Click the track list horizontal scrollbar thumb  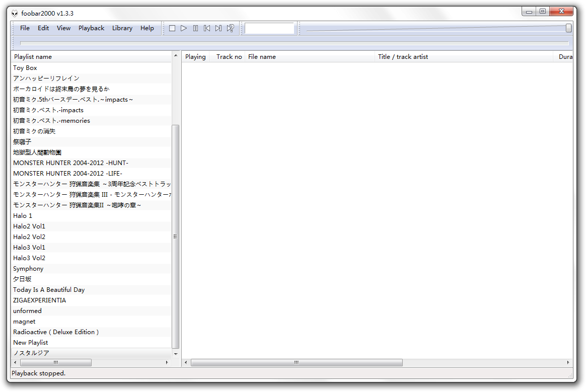[297, 362]
